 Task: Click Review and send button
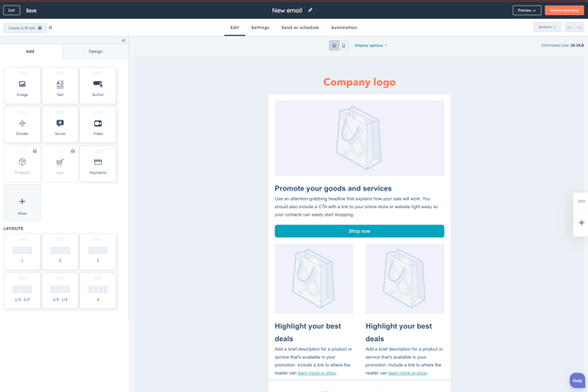pyautogui.click(x=564, y=10)
